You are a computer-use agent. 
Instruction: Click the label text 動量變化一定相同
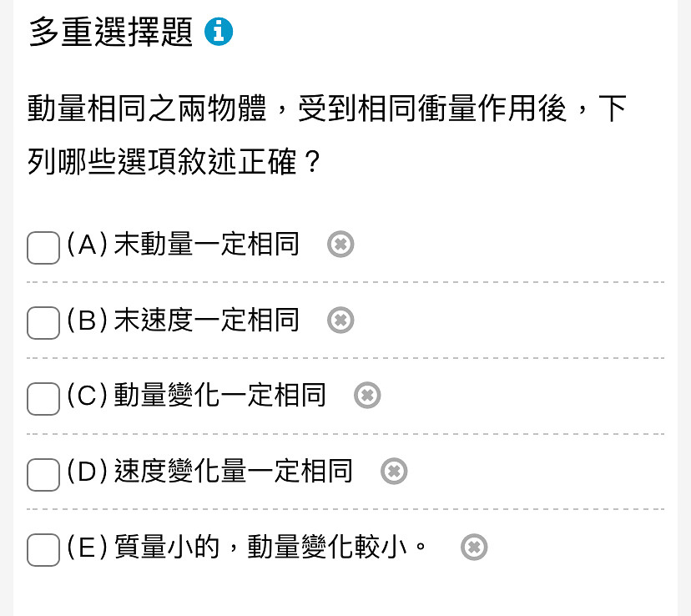[x=220, y=396]
